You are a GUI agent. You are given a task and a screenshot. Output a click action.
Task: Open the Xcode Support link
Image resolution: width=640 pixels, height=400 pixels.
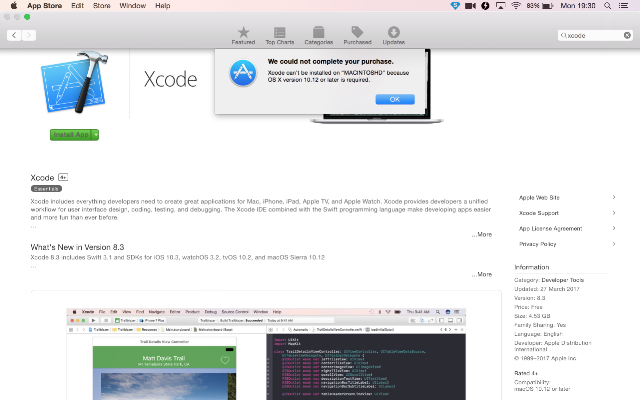click(538, 213)
